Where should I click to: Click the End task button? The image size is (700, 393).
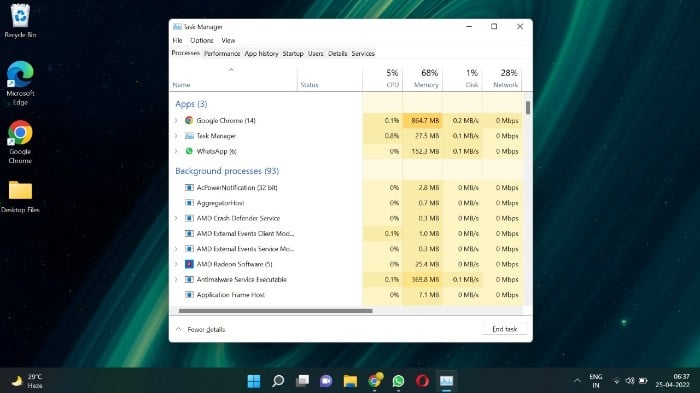(x=504, y=329)
